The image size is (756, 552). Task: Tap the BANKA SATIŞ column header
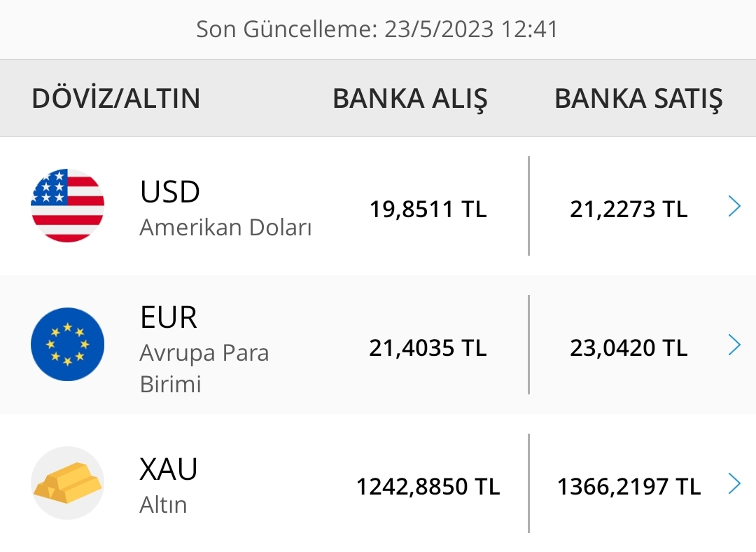[639, 99]
